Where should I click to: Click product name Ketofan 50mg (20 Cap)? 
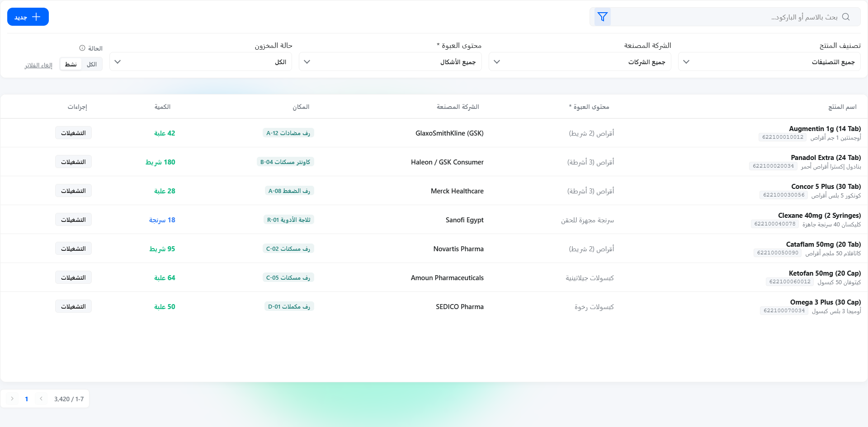825,273
